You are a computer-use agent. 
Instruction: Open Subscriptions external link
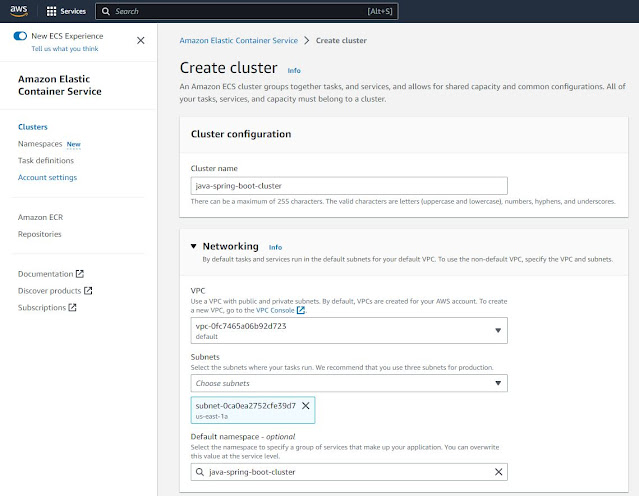click(x=47, y=307)
